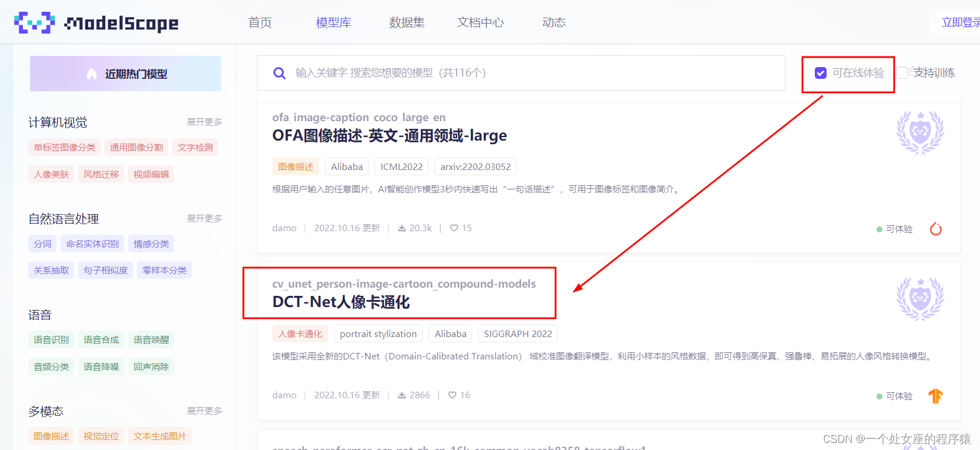Click the damo author on the DCT-Net card
The image size is (980, 450).
tap(284, 395)
